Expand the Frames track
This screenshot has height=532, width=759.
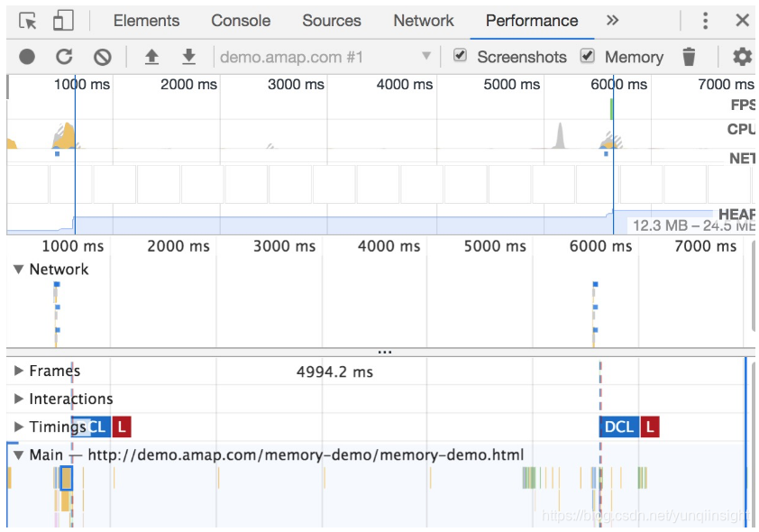tap(18, 371)
